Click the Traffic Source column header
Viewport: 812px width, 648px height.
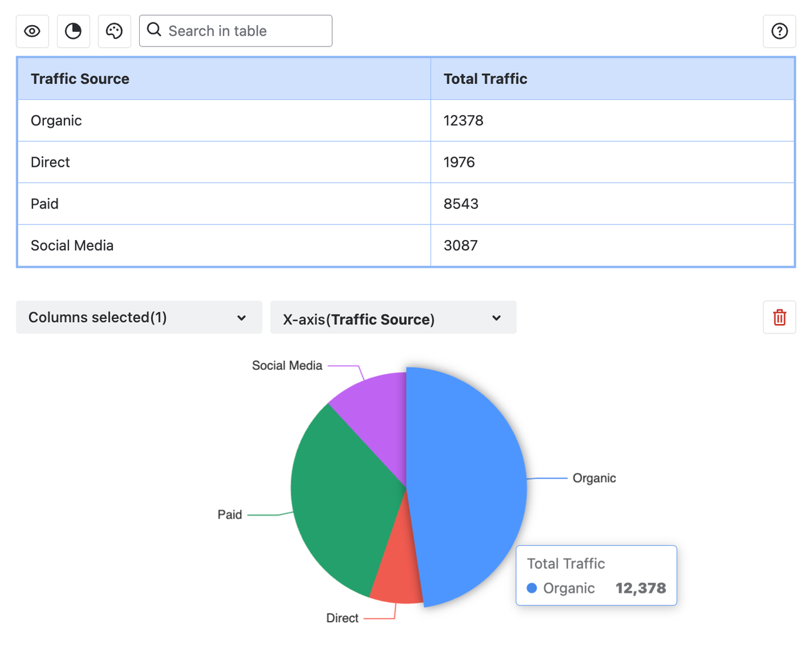[224, 79]
